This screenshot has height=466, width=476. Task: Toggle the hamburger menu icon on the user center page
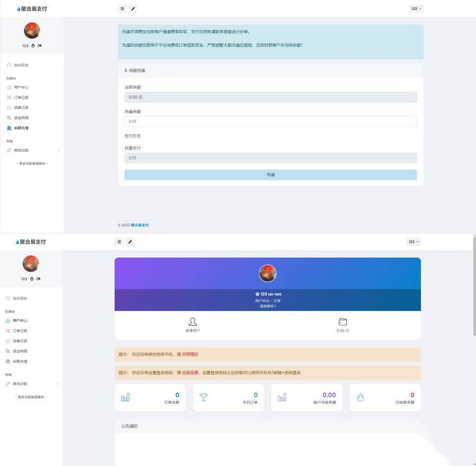tap(119, 242)
